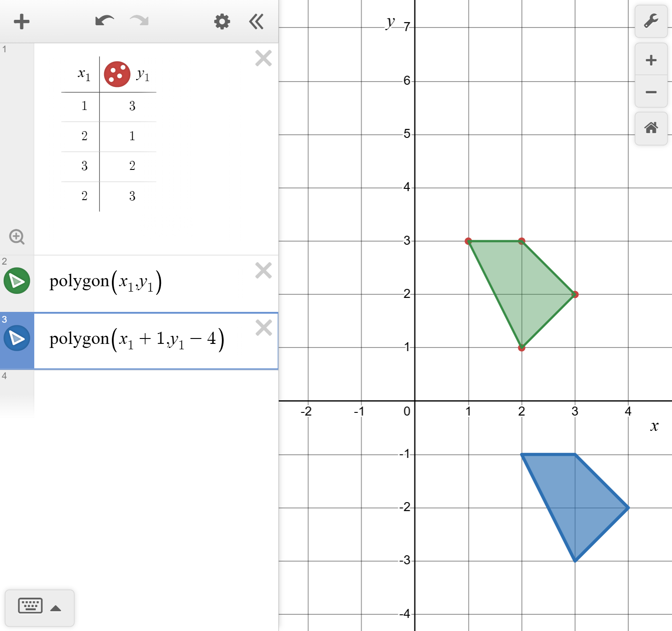Click the home icon to reset zoom
The width and height of the screenshot is (672, 631).
651,128
